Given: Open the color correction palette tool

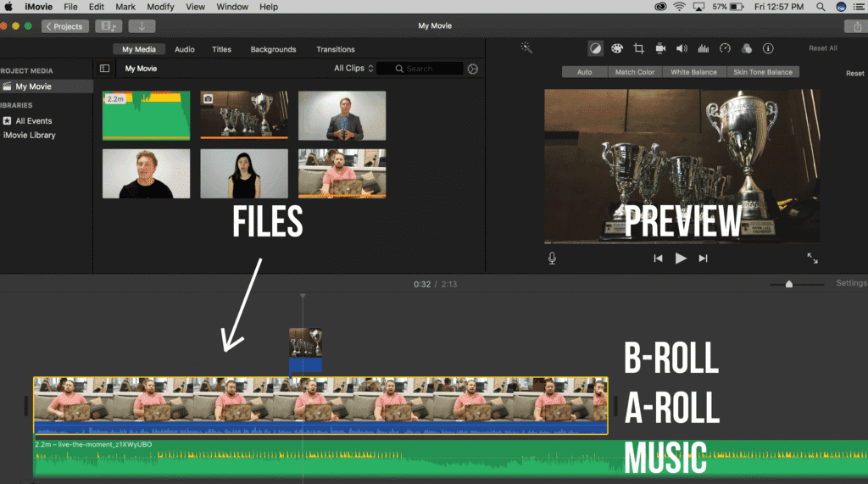Looking at the screenshot, I should tap(617, 48).
